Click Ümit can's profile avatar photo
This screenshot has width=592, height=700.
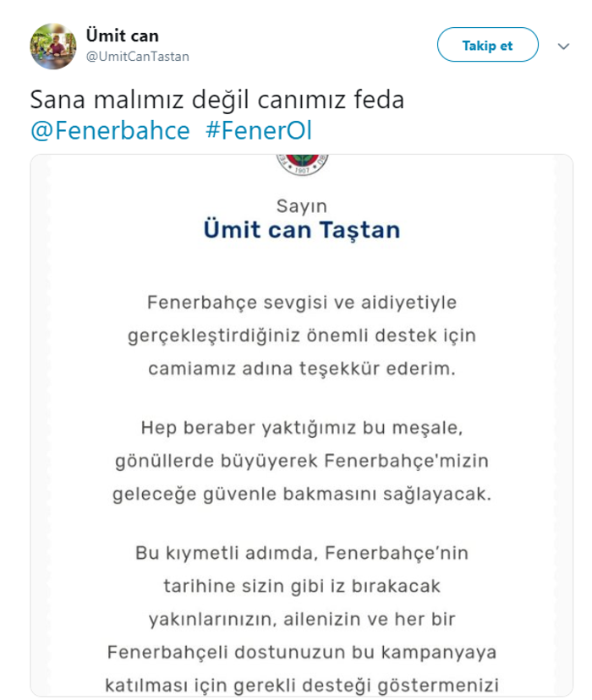[x=53, y=46]
